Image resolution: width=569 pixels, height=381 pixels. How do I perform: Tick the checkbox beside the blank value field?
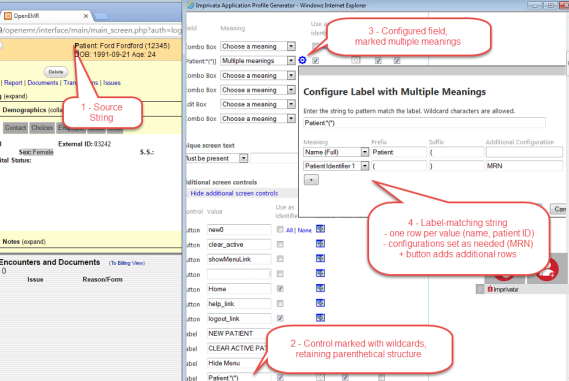tap(280, 274)
